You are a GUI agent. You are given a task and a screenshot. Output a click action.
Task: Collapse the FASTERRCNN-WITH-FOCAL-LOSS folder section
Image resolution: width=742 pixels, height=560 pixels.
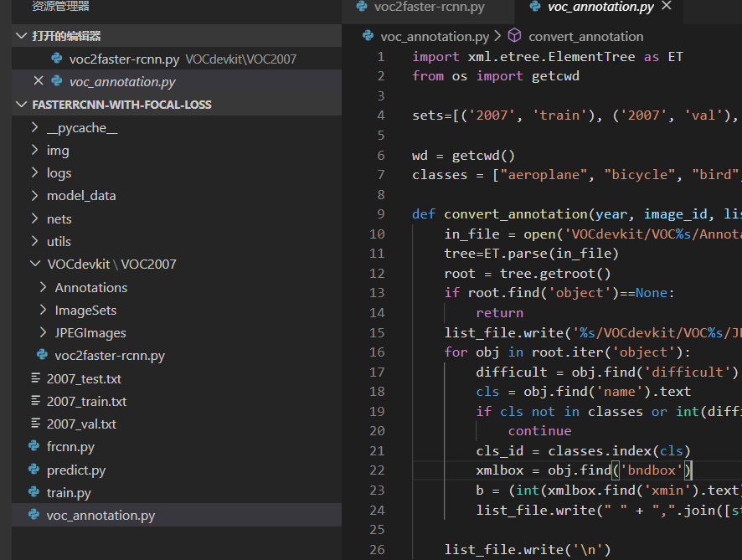click(21, 105)
